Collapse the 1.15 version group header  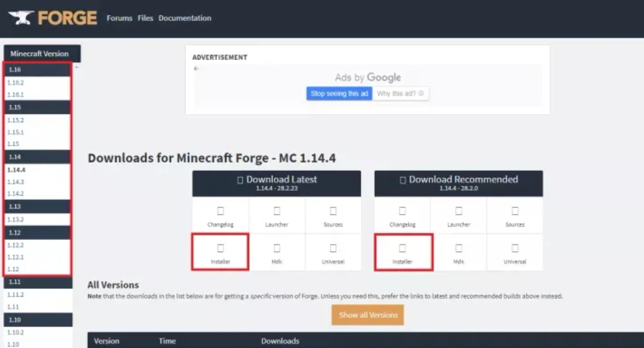(38, 107)
